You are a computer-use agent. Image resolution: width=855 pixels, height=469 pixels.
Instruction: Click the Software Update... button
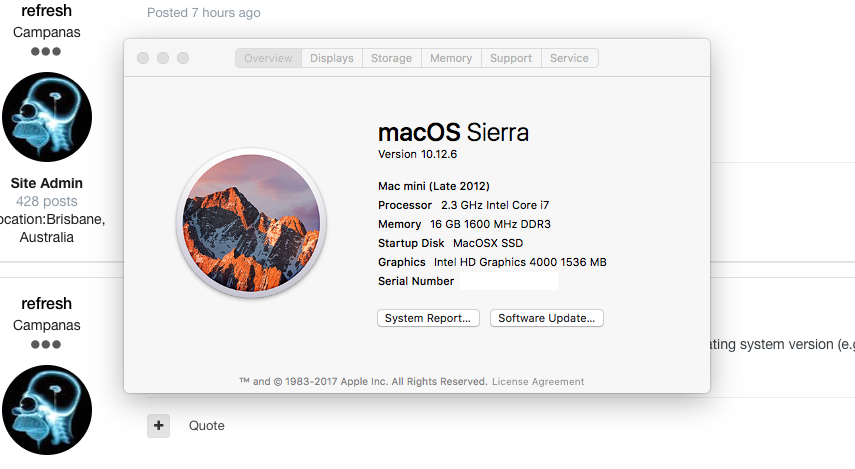point(546,318)
